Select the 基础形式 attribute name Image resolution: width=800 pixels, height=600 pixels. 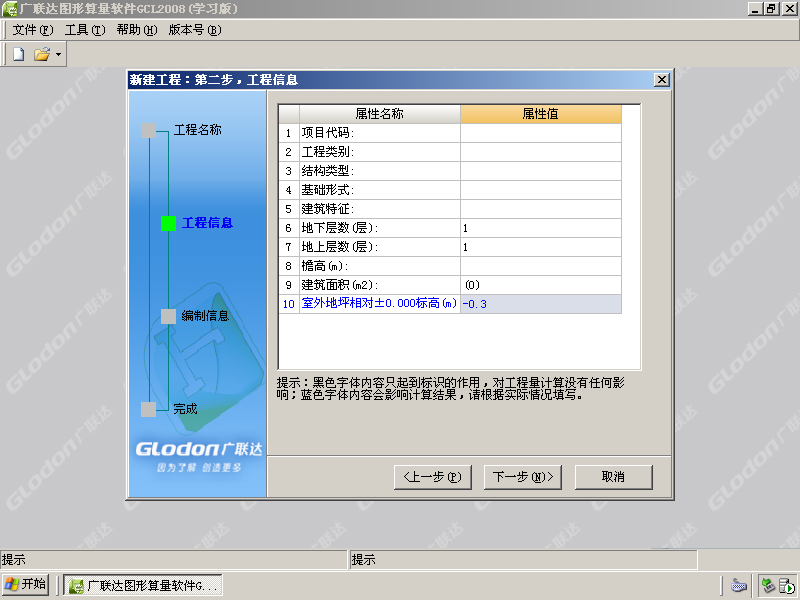click(380, 190)
